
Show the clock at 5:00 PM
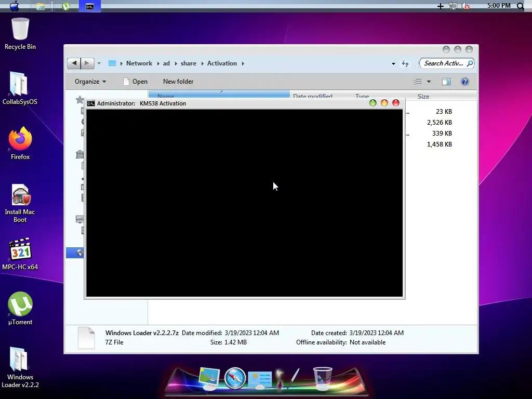click(498, 6)
